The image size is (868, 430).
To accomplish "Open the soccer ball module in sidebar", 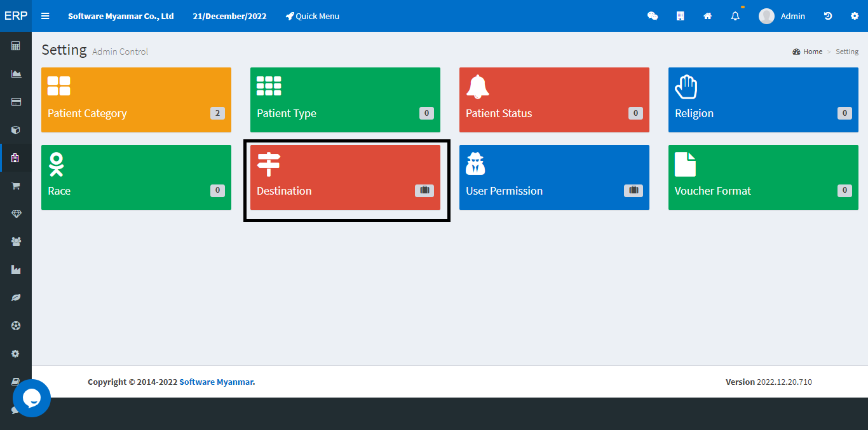I will point(16,326).
